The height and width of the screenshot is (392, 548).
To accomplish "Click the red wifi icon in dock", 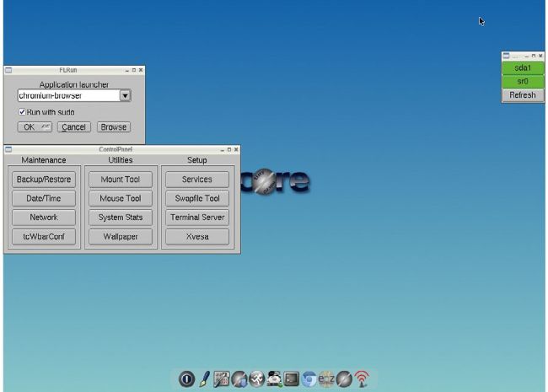I will pyautogui.click(x=362, y=379).
